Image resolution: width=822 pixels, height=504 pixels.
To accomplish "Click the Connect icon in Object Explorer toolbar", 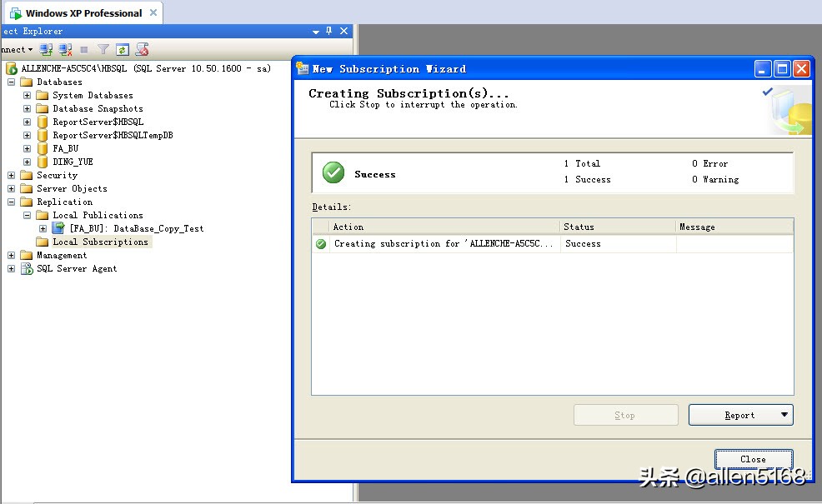I will point(45,49).
